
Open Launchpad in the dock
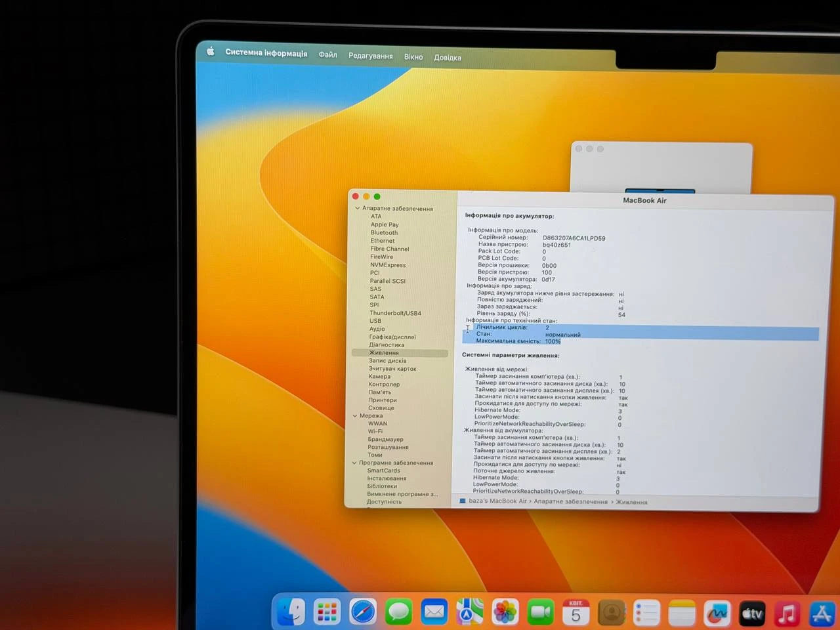point(327,612)
